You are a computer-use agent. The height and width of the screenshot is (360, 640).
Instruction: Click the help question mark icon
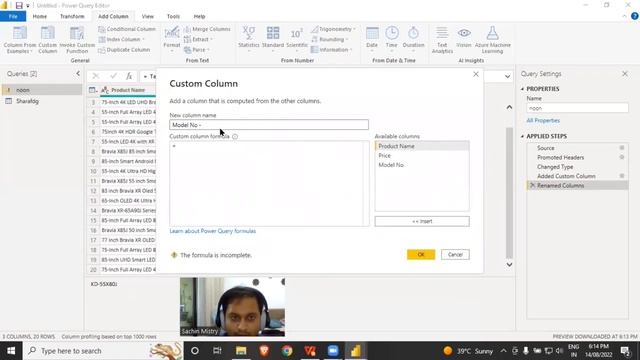[635, 16]
